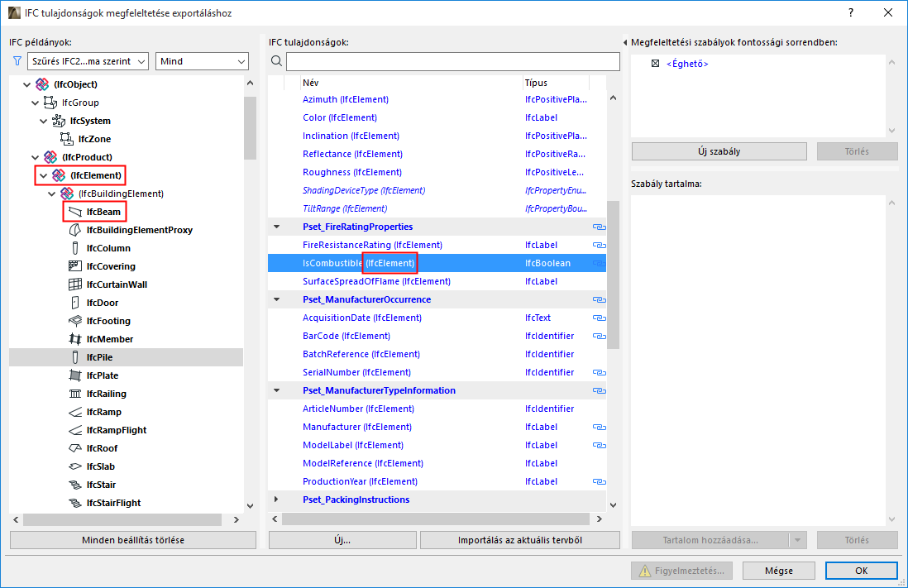
Task: Click the IfcMember icon
Action: click(x=74, y=339)
